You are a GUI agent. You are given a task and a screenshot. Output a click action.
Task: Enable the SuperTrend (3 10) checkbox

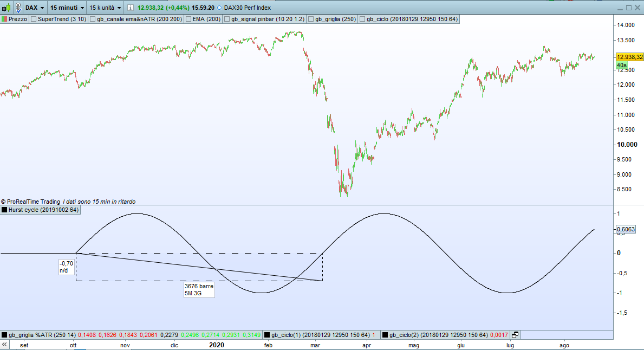click(34, 20)
